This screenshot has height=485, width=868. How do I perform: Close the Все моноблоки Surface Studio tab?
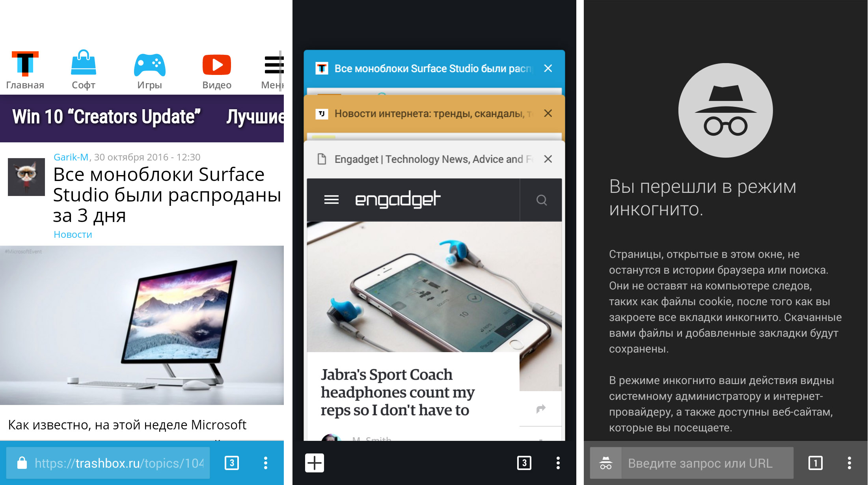548,67
